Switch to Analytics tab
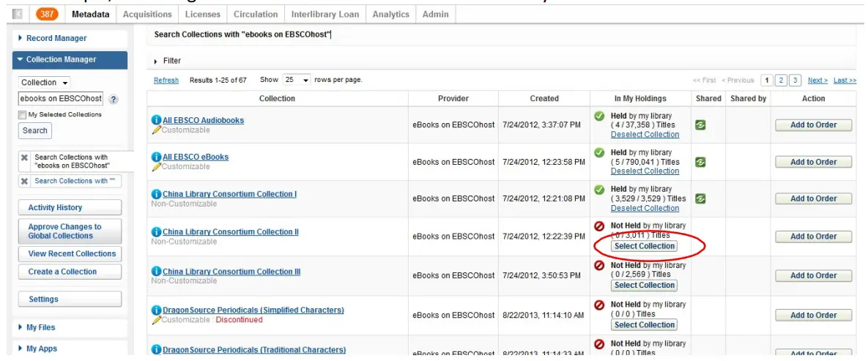Screen dimensions: 868x361 point(391,15)
